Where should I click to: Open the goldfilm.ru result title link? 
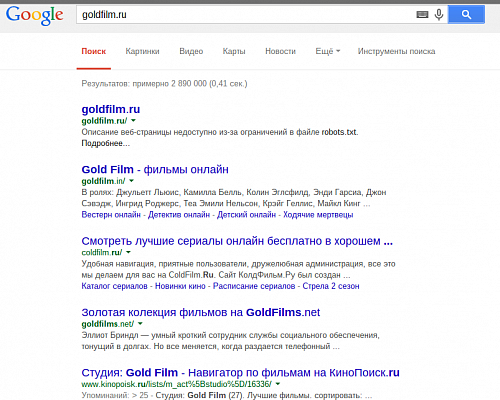tap(111, 109)
